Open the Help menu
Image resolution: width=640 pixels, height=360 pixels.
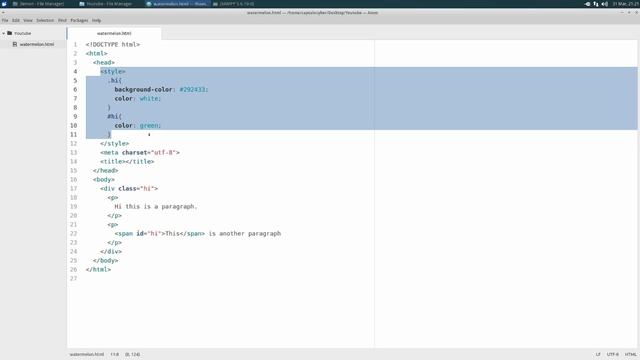coord(96,20)
